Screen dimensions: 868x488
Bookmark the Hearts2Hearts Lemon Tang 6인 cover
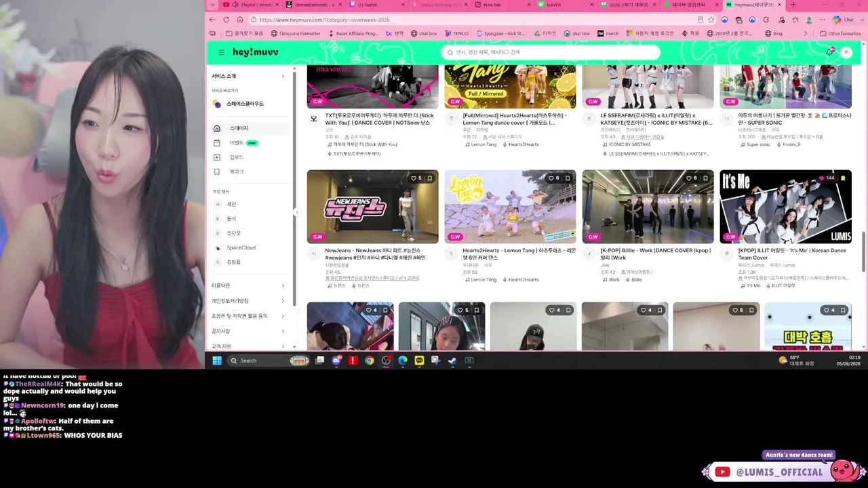point(568,178)
